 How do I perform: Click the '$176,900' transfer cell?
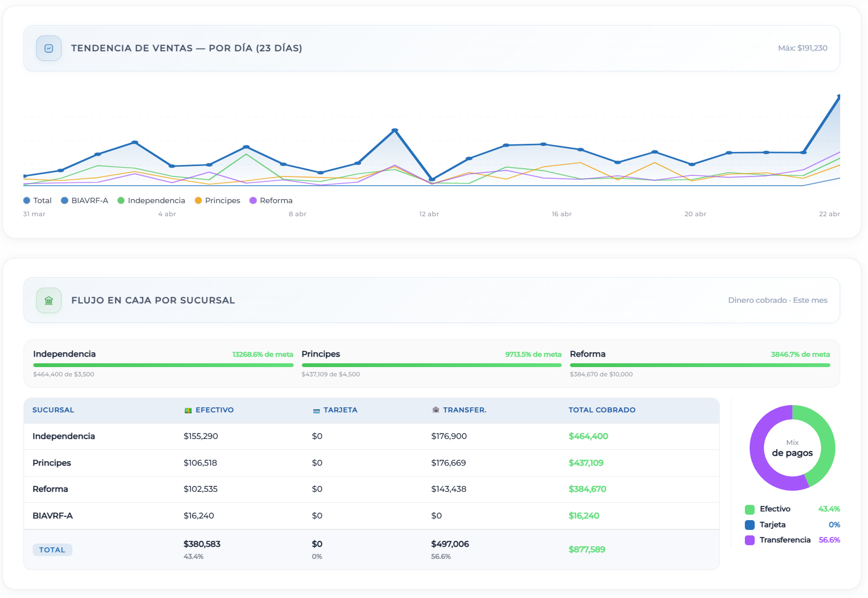[449, 436]
